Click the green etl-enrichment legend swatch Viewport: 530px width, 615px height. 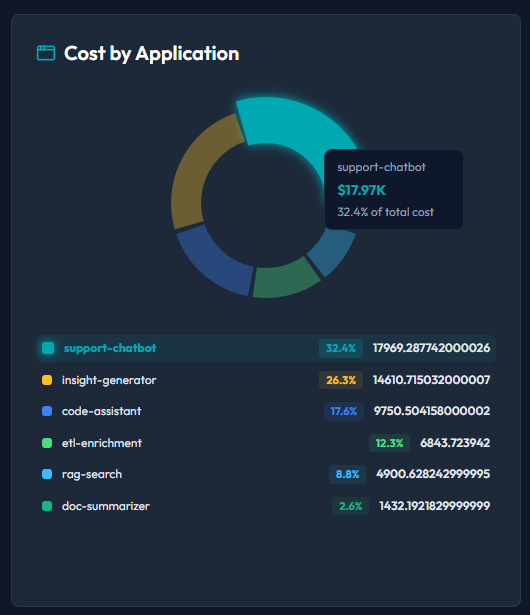tap(47, 443)
